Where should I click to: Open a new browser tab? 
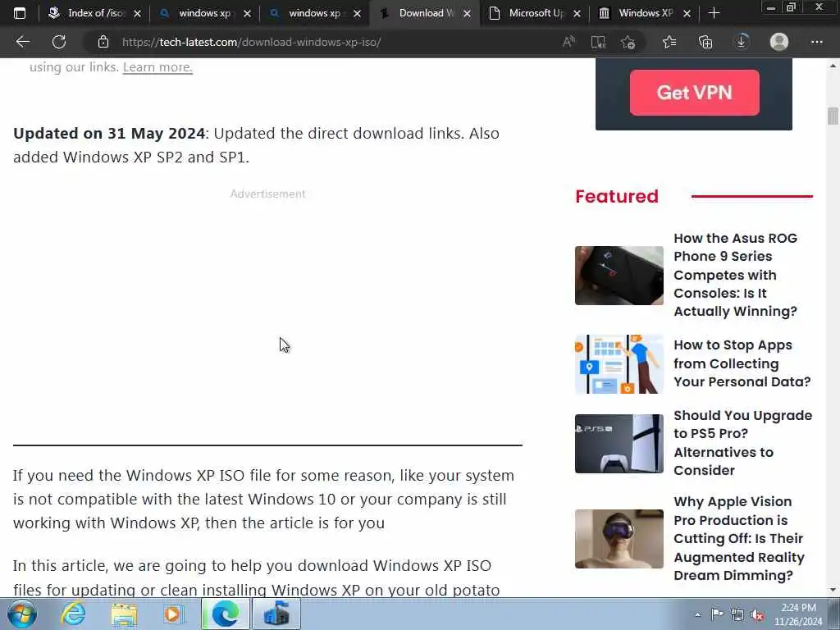click(714, 13)
